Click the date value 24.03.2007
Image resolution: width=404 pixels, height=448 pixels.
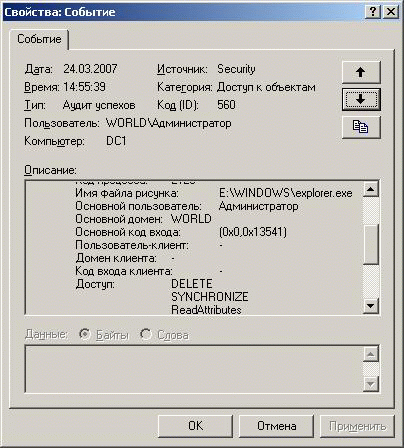pos(90,69)
